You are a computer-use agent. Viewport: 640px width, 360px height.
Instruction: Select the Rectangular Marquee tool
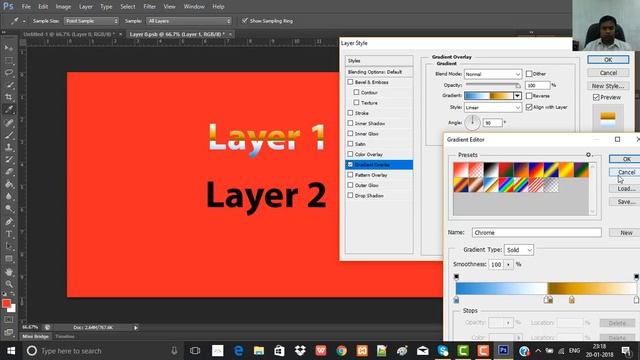9,60
